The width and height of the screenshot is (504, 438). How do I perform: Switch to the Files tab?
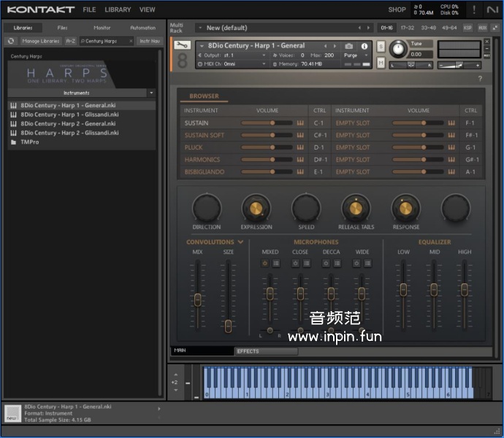pyautogui.click(x=63, y=28)
